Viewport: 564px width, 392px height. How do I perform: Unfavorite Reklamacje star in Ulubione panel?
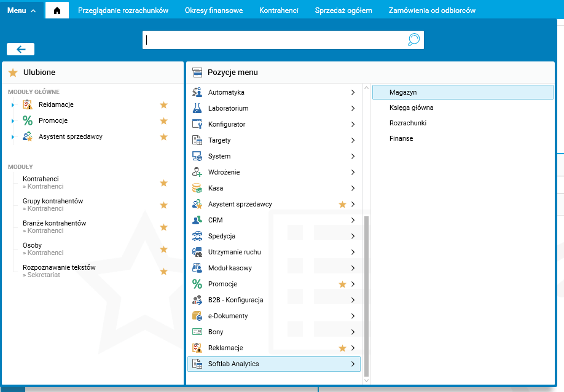click(163, 104)
